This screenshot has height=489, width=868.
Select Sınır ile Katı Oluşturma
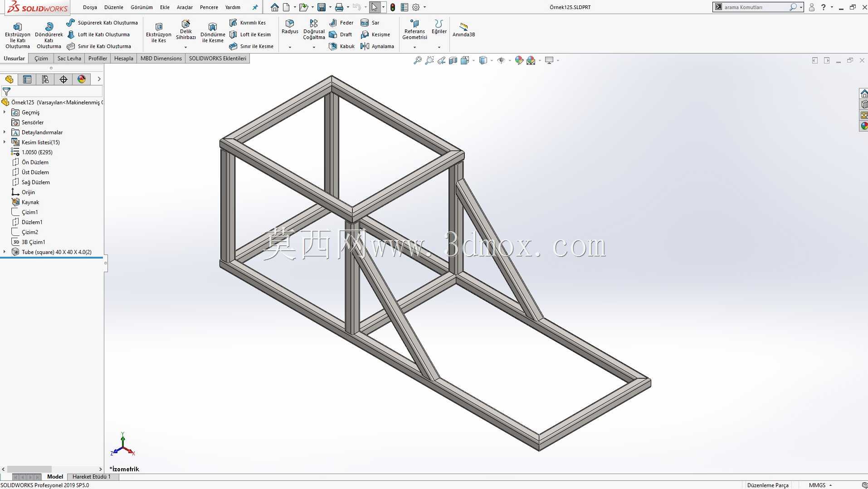point(99,46)
